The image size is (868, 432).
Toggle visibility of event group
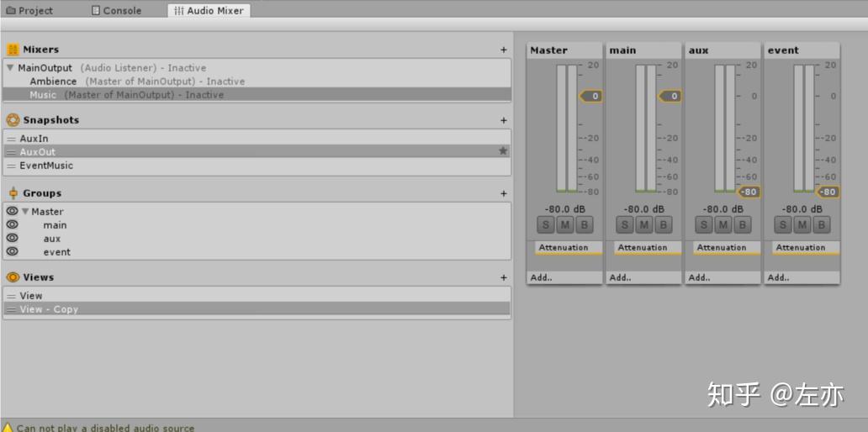[12, 251]
